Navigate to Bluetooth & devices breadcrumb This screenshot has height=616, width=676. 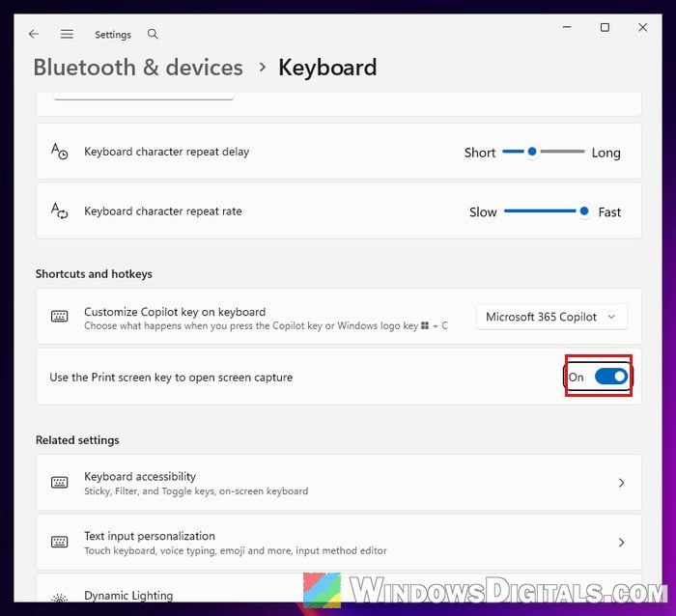[138, 68]
